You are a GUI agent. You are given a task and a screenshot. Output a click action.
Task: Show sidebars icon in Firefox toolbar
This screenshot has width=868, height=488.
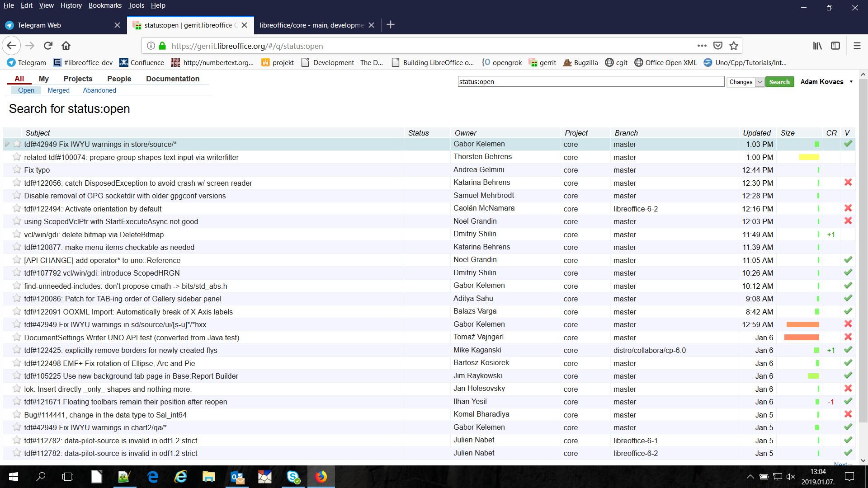835,46
